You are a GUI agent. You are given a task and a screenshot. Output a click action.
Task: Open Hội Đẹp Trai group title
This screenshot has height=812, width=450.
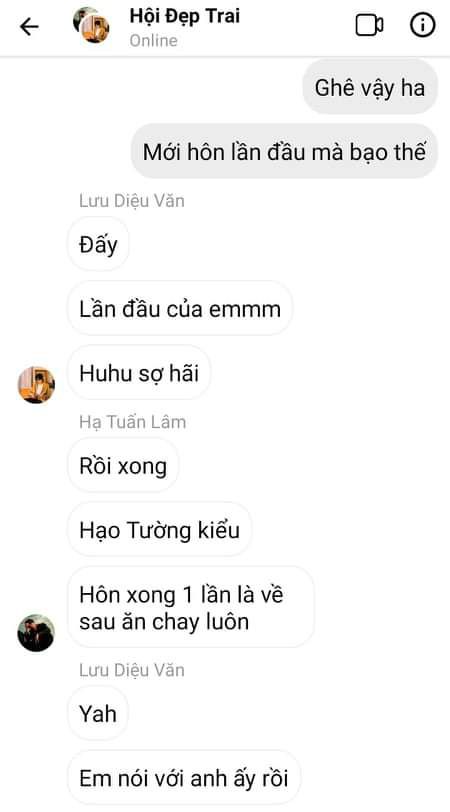pos(184,17)
